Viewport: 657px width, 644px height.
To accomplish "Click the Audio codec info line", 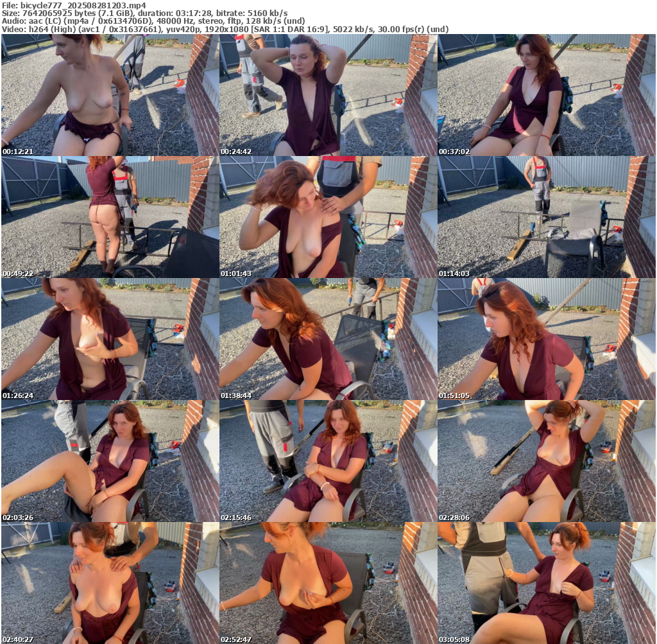I will pyautogui.click(x=153, y=21).
